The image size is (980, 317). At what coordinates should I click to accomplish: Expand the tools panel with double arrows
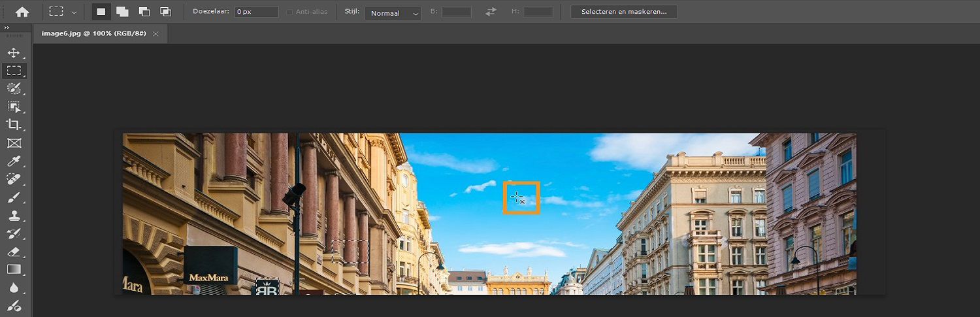[7, 28]
